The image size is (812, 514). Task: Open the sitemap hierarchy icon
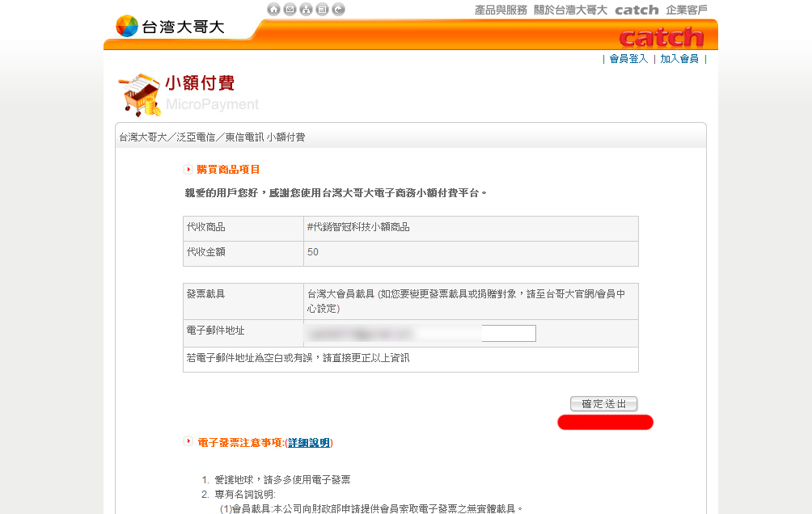[x=306, y=10]
